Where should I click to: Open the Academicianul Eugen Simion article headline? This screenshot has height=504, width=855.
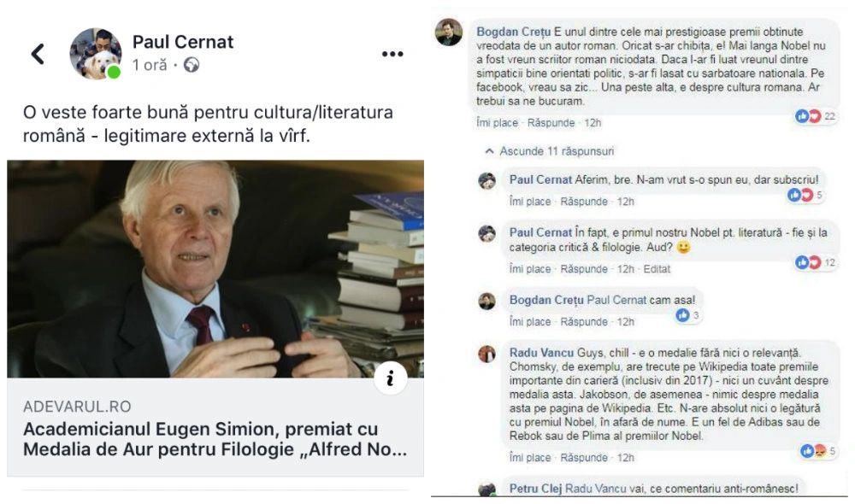(x=215, y=439)
